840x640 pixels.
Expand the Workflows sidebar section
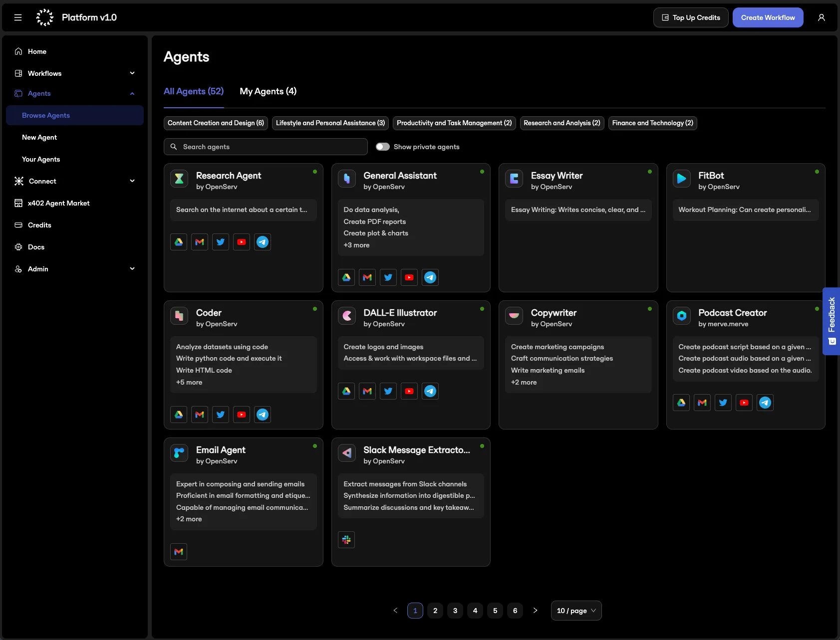click(75, 73)
